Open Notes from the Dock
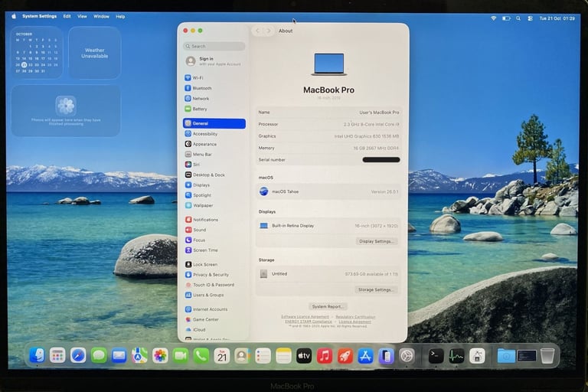This screenshot has width=588, height=392. pos(283,355)
